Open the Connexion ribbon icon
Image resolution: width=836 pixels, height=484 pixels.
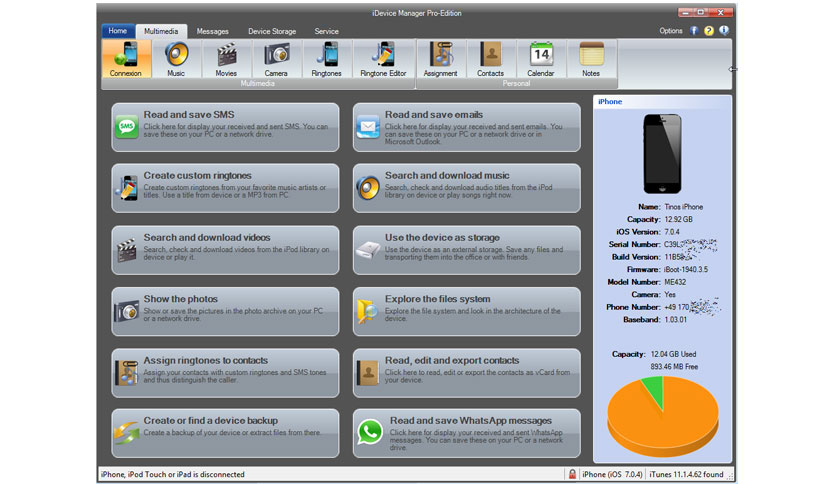(126, 59)
